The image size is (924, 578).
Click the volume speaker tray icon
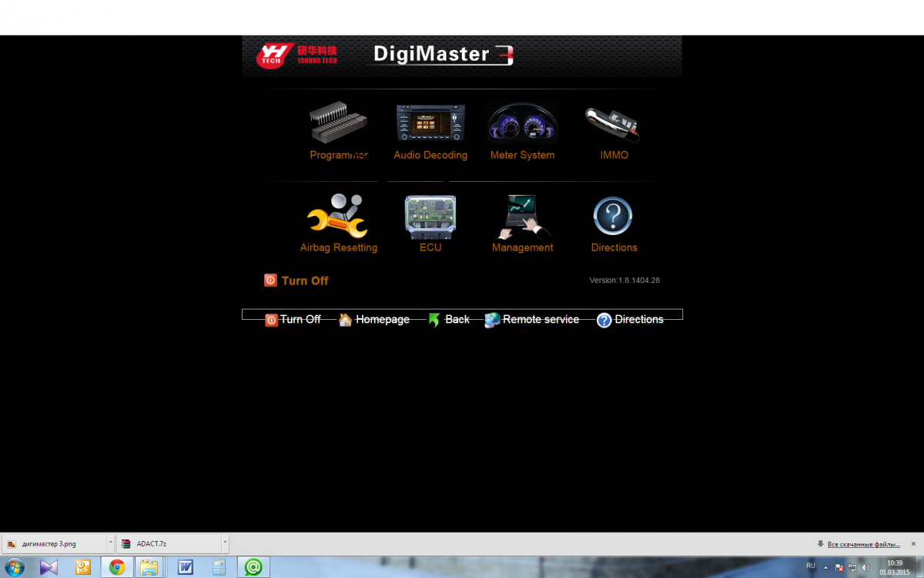(x=865, y=568)
